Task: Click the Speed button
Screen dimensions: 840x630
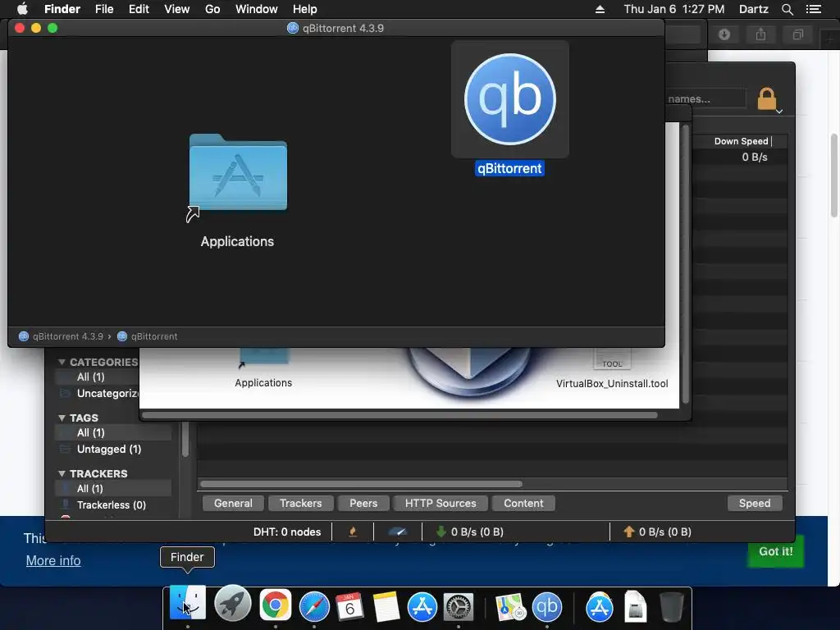Action: (x=755, y=503)
